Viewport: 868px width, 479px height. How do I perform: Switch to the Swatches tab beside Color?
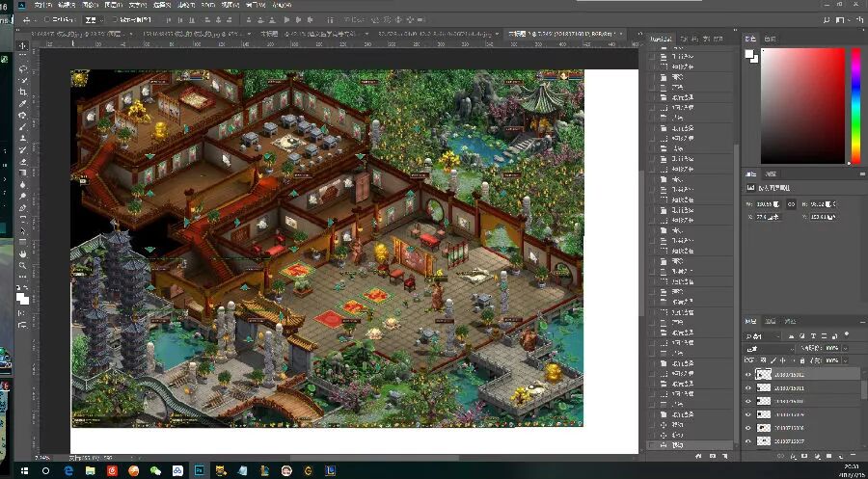pos(770,39)
